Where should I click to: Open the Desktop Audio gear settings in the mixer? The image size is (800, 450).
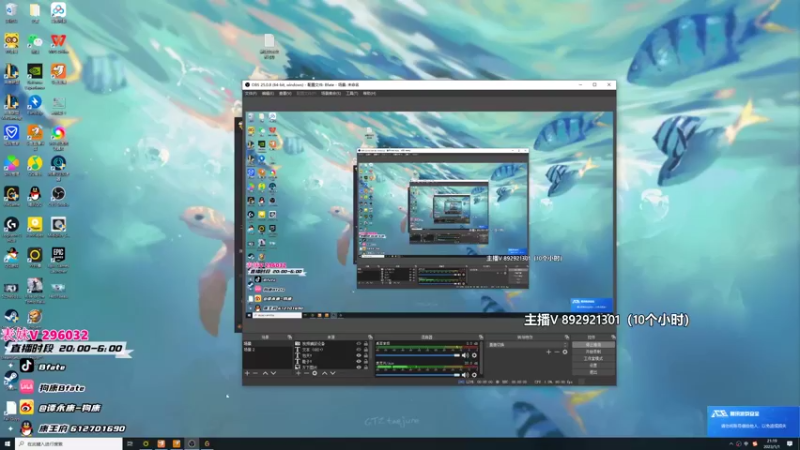pyautogui.click(x=474, y=355)
